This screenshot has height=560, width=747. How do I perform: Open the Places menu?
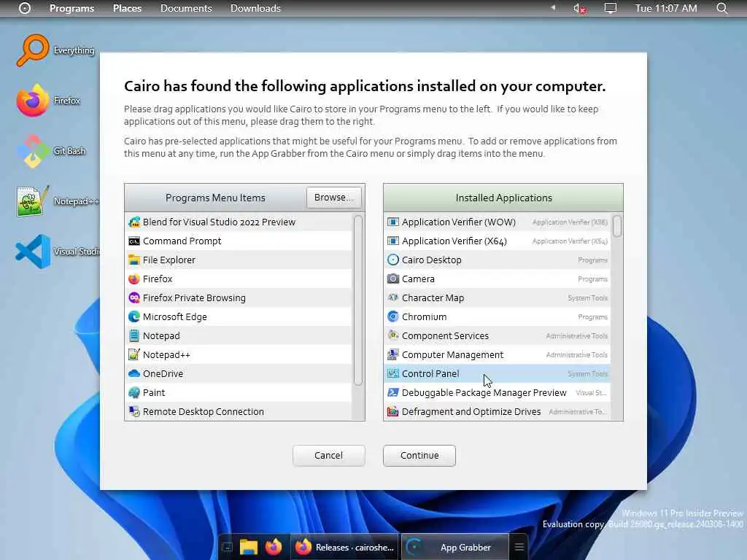[x=127, y=8]
